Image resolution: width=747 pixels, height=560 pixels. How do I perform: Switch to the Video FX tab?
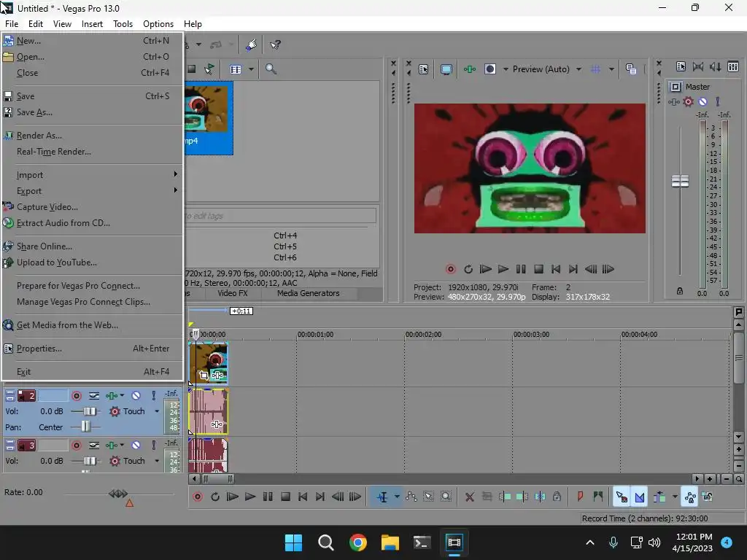(233, 293)
